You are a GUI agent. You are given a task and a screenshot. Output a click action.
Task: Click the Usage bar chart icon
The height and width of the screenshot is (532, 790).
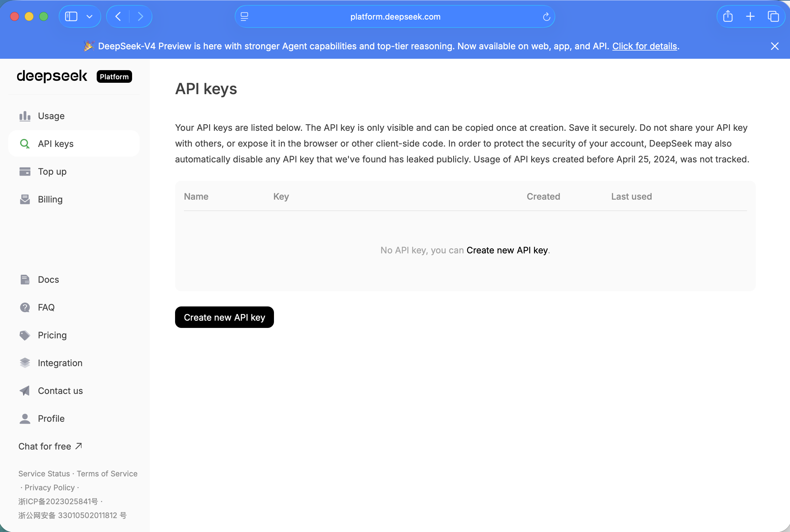point(25,116)
